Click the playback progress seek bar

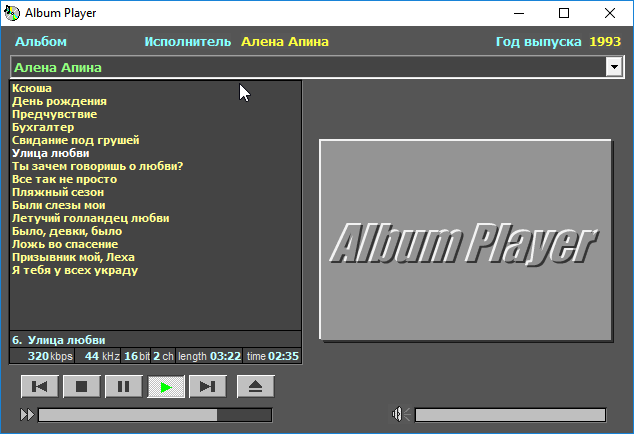[x=155, y=415]
